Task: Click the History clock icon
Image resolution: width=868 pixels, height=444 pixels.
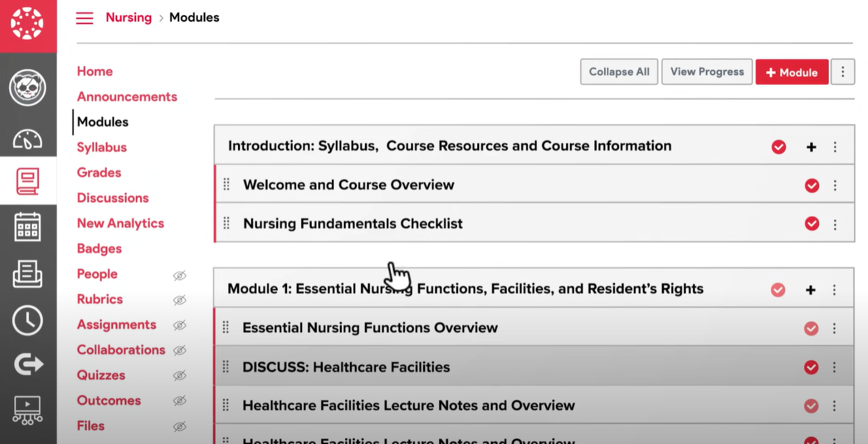Action: pyautogui.click(x=27, y=320)
